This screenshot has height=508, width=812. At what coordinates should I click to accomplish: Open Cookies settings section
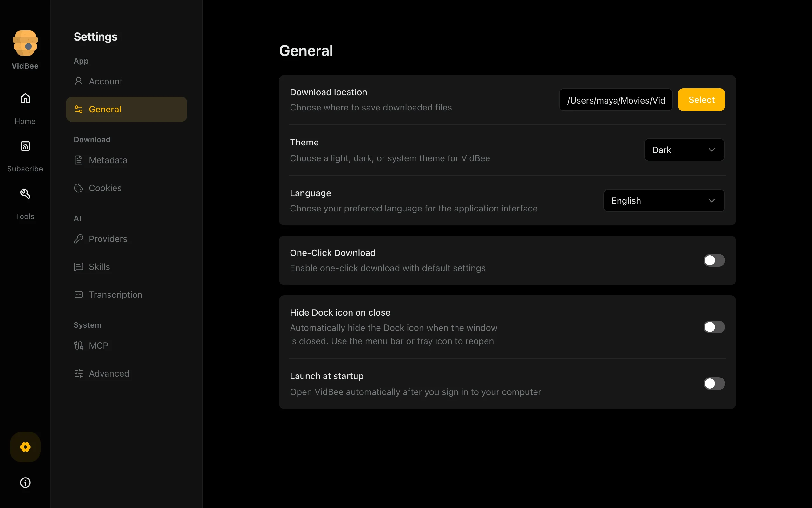127,188
